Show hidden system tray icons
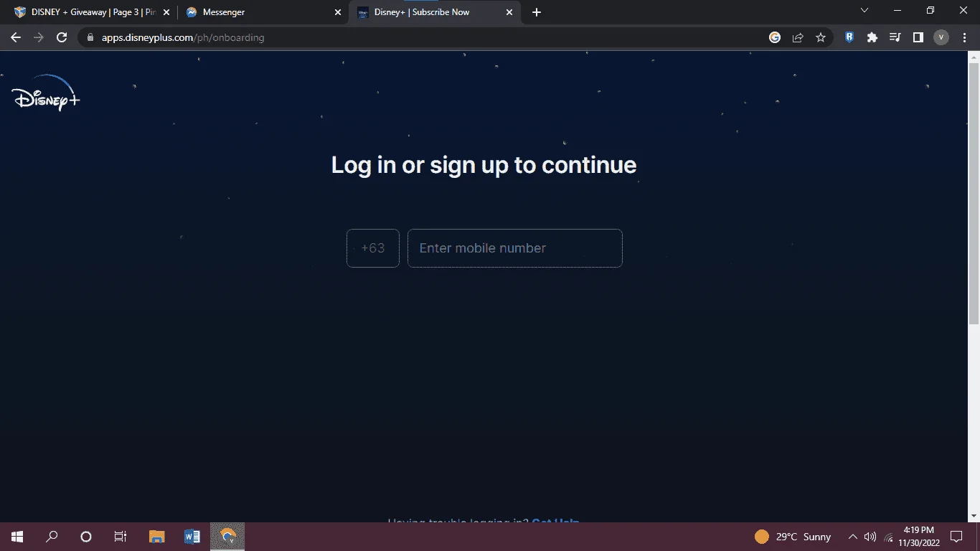This screenshot has height=551, width=980. [x=853, y=537]
